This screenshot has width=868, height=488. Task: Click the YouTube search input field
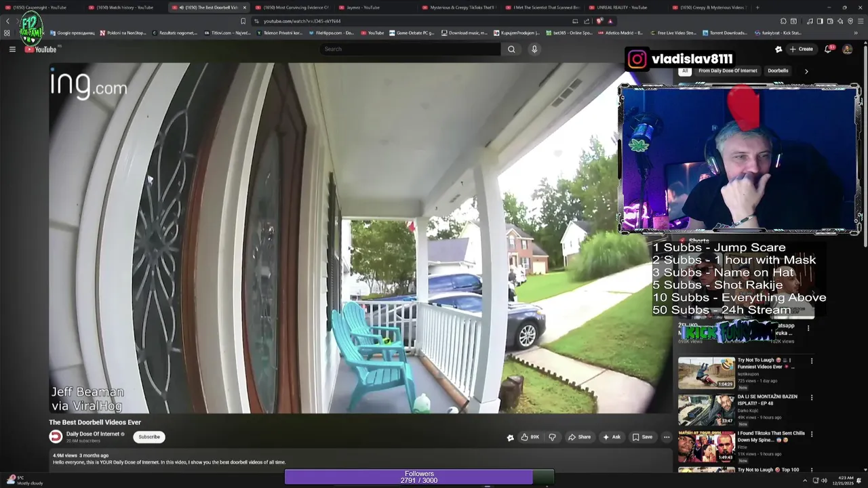pyautogui.click(x=410, y=49)
